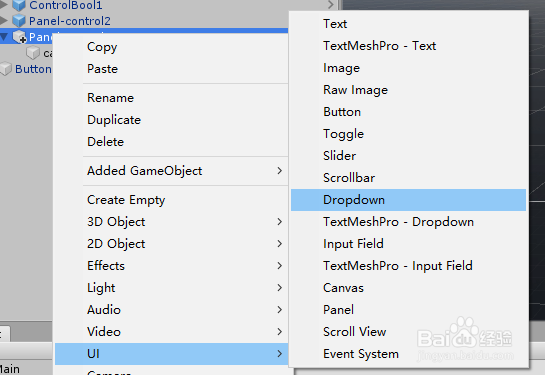Click the selected Panel's cube icon
The width and height of the screenshot is (545, 375).
[x=19, y=36]
